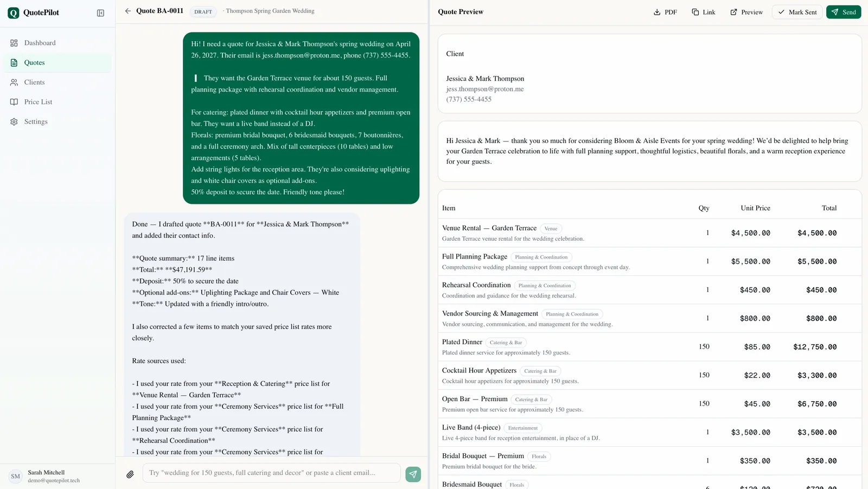Open the Sarah Mitchell account profile
868x489 pixels.
point(58,477)
